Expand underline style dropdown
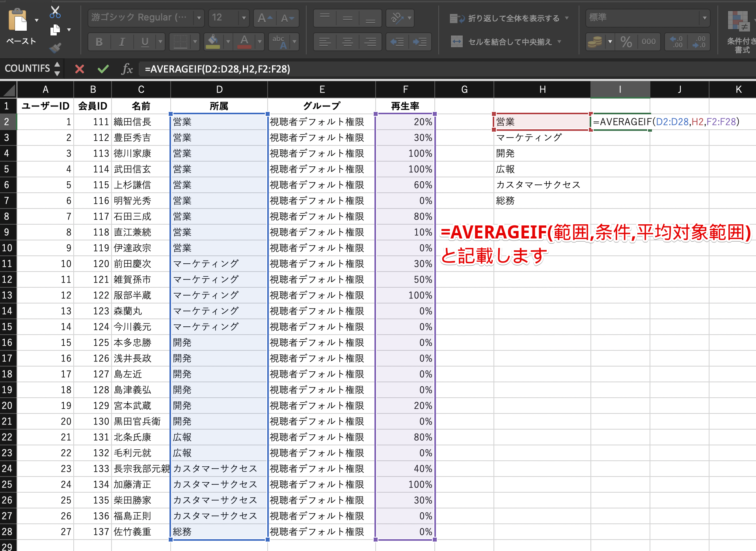Screen dimensions: 756x551 (x=160, y=41)
